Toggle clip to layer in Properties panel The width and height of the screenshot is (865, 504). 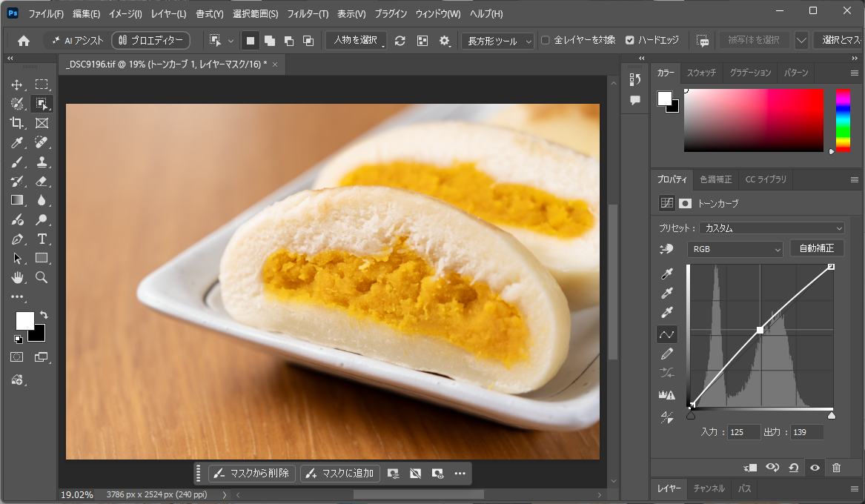tap(750, 468)
